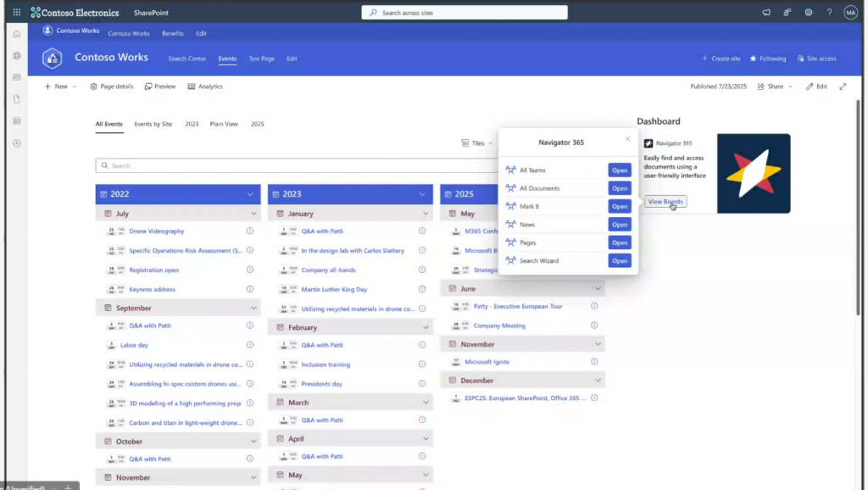Open Patty - Executive European Tour event
The width and height of the screenshot is (868, 490).
[518, 306]
